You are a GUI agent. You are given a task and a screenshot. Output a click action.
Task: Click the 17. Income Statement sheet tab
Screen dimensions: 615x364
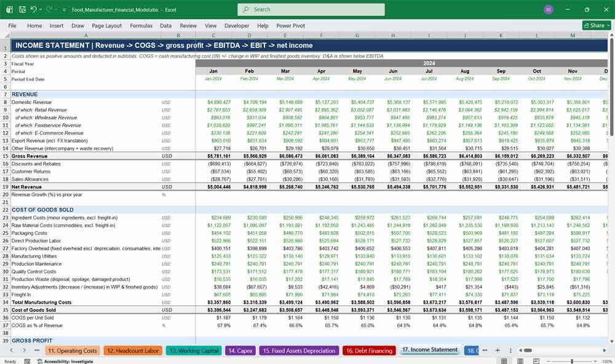click(430, 350)
